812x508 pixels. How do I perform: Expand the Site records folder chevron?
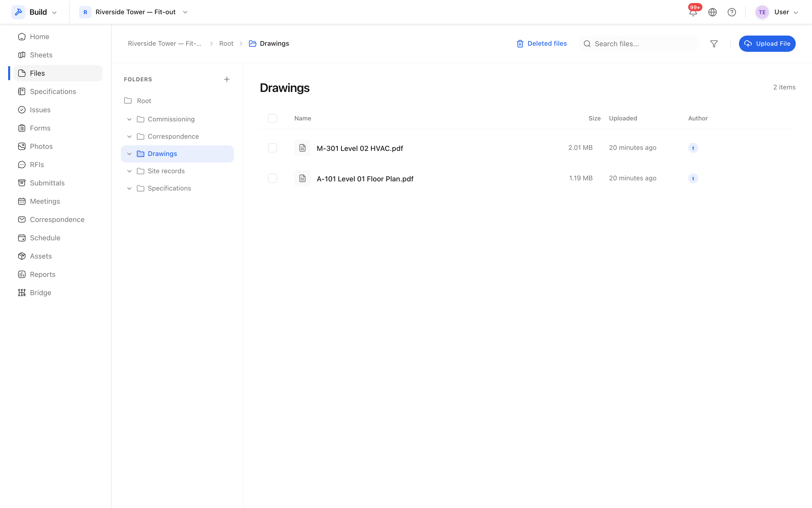[129, 171]
